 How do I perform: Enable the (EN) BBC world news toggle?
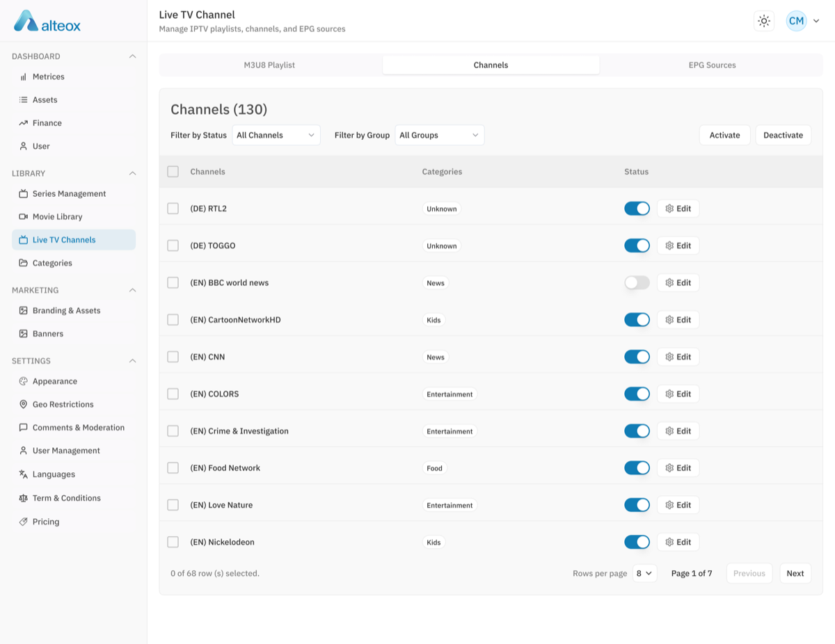tap(637, 282)
